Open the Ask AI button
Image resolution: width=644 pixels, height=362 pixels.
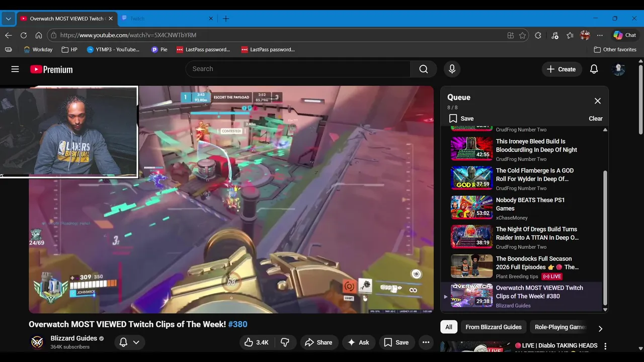click(x=359, y=342)
